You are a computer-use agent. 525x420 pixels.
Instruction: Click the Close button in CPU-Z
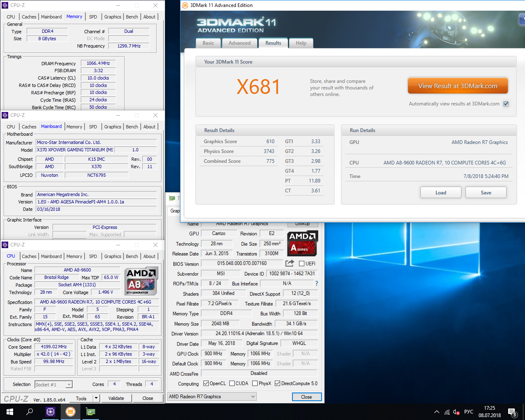click(x=148, y=398)
